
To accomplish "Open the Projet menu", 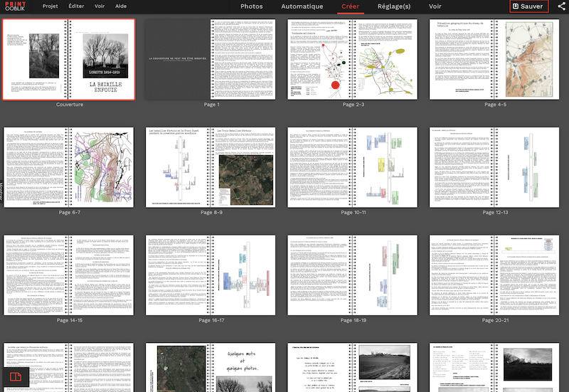I will (50, 6).
